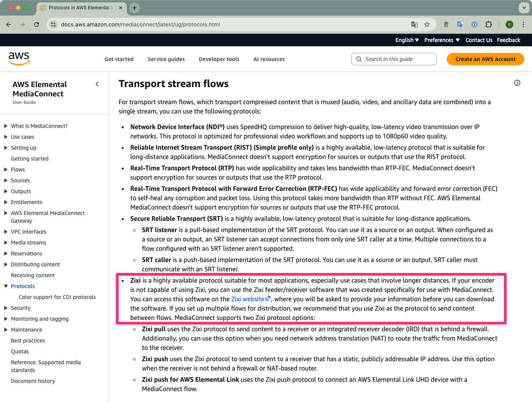Go forward to the next page
The width and height of the screenshot is (532, 402).
23,24
